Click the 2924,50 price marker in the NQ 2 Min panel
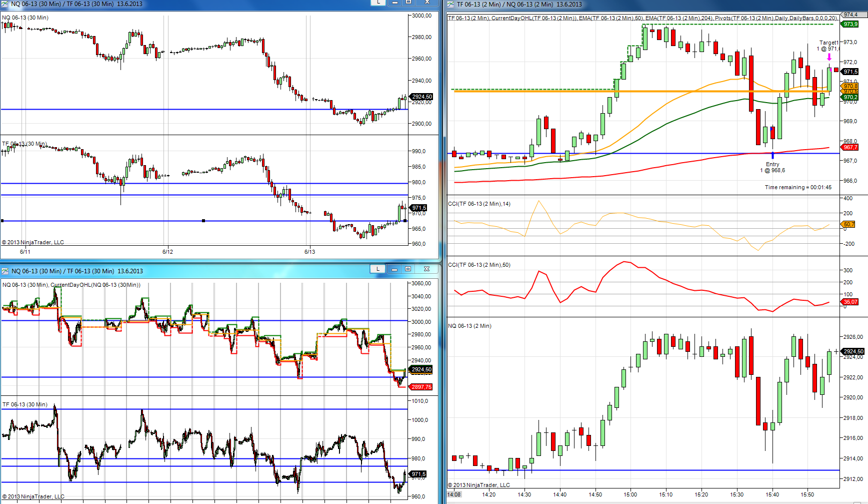This screenshot has height=504, width=868. coord(853,351)
